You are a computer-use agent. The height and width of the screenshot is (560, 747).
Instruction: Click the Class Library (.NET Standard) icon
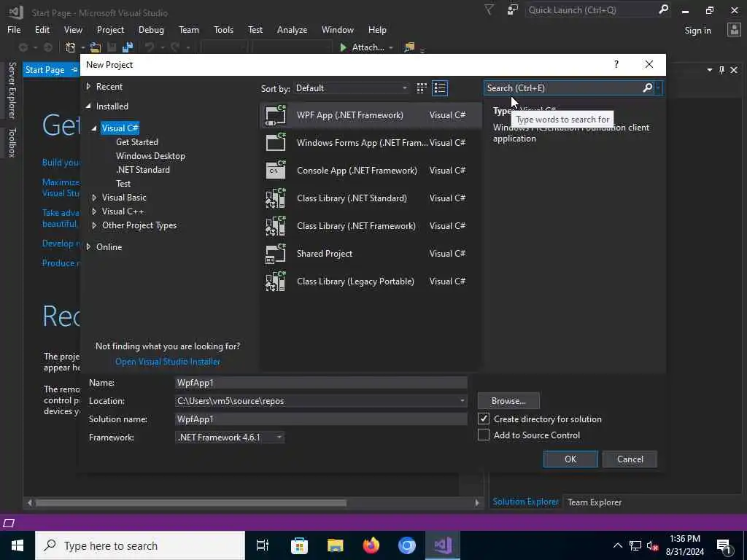[x=275, y=198]
